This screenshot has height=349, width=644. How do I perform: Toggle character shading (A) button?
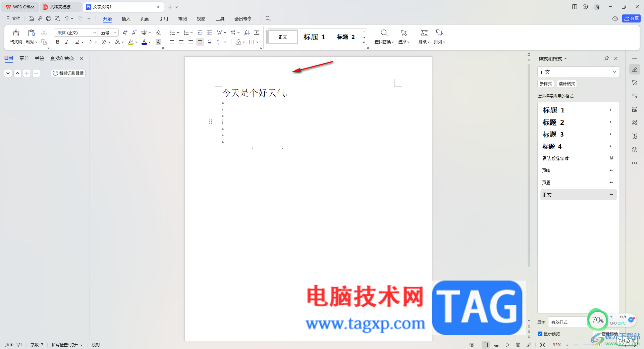point(158,42)
